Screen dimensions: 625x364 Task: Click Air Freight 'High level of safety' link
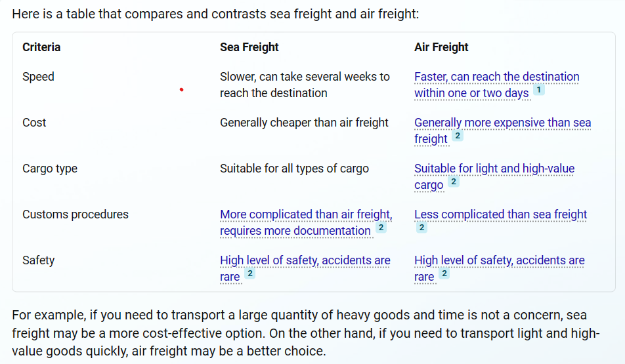499,260
